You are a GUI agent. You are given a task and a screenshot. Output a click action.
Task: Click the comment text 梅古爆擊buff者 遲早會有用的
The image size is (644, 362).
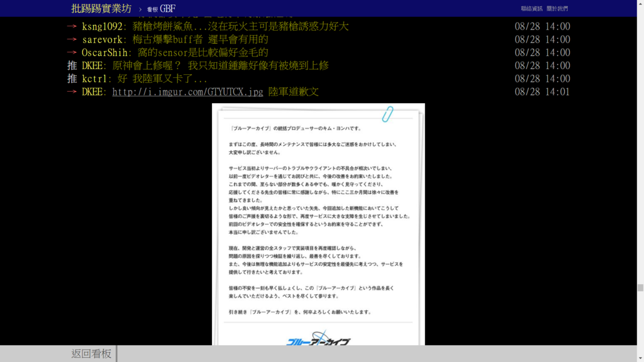[x=200, y=40]
